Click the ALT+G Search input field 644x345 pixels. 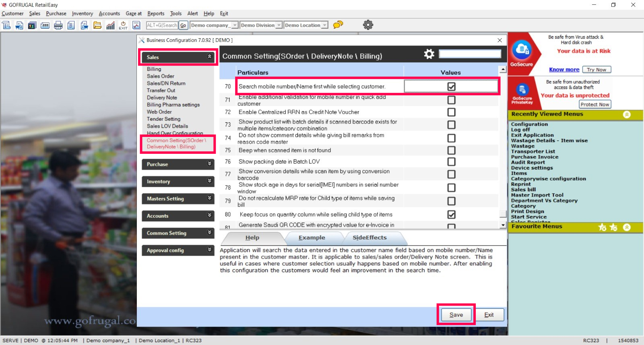(x=162, y=25)
